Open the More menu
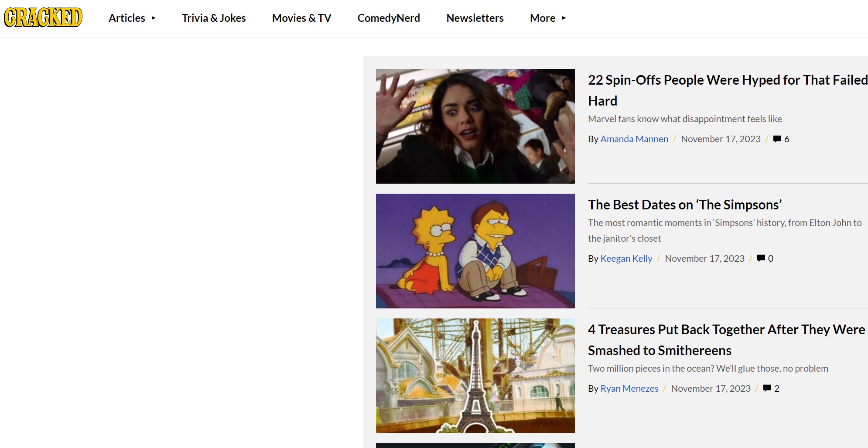Screen dimensions: 868x448 point(543,18)
